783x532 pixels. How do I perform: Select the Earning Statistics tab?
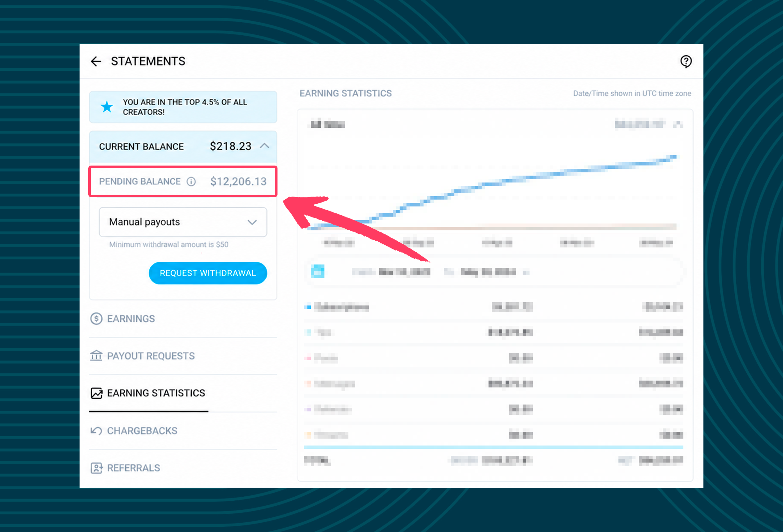pyautogui.click(x=183, y=393)
